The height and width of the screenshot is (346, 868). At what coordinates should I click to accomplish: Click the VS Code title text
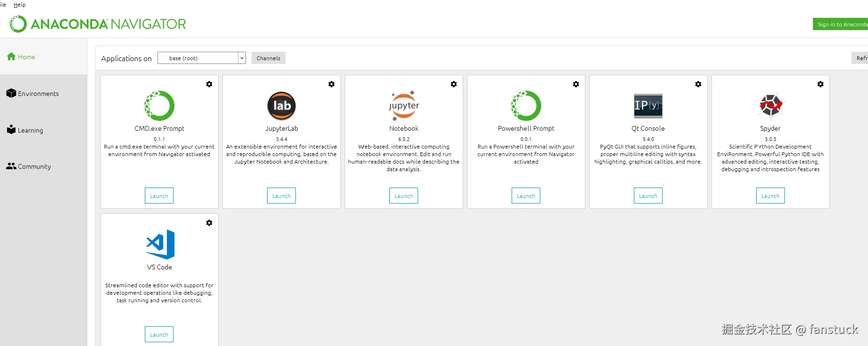coord(159,267)
